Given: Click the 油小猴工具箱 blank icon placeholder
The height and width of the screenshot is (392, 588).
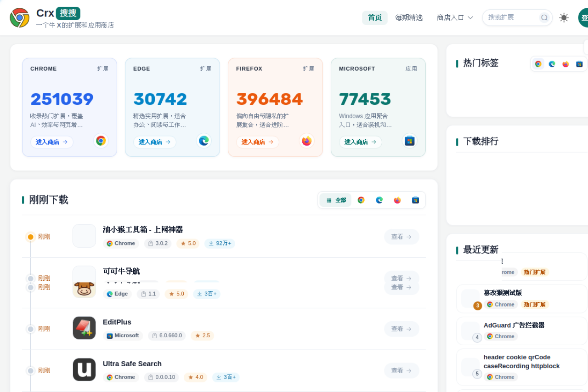Looking at the screenshot, I should tap(84, 236).
